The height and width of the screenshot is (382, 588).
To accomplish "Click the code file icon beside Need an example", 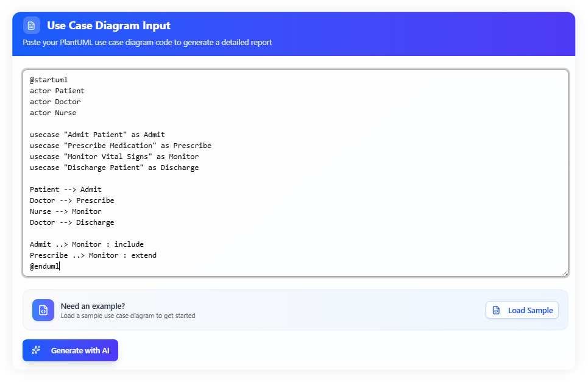I will point(43,310).
